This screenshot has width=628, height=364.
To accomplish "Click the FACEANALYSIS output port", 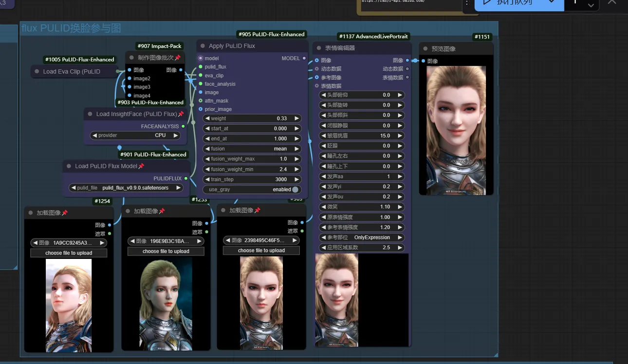I will [x=183, y=127].
